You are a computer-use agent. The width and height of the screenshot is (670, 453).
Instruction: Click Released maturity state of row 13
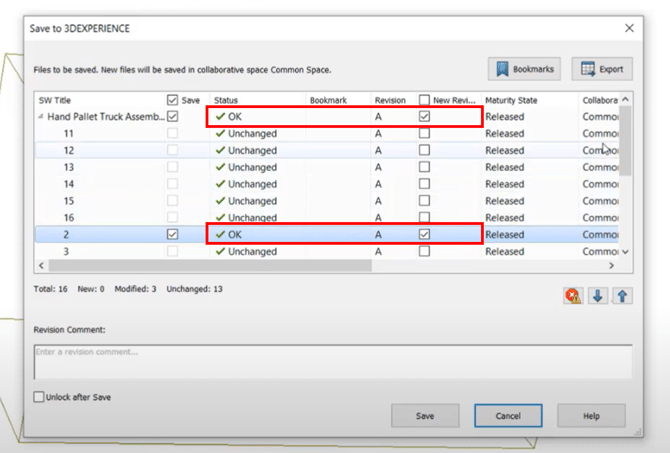[505, 167]
